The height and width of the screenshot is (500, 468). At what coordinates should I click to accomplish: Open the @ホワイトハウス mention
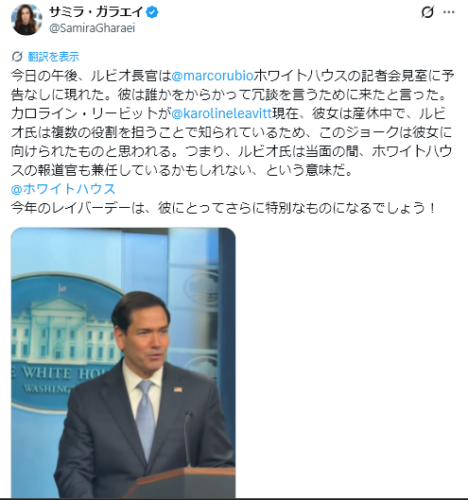(x=63, y=189)
